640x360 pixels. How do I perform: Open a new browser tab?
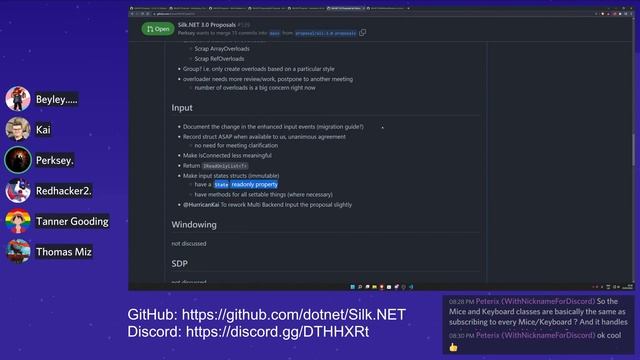(x=409, y=8)
